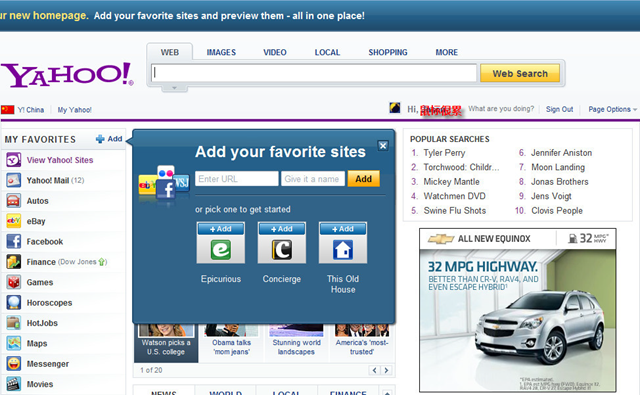Select the SHOPPING search tab
Image resolution: width=640 pixels, height=395 pixels.
[388, 52]
